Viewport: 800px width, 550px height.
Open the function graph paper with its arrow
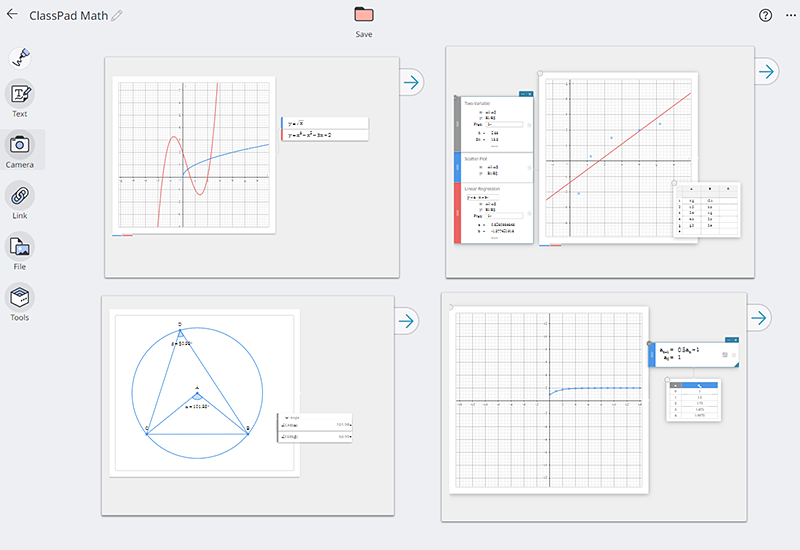411,82
